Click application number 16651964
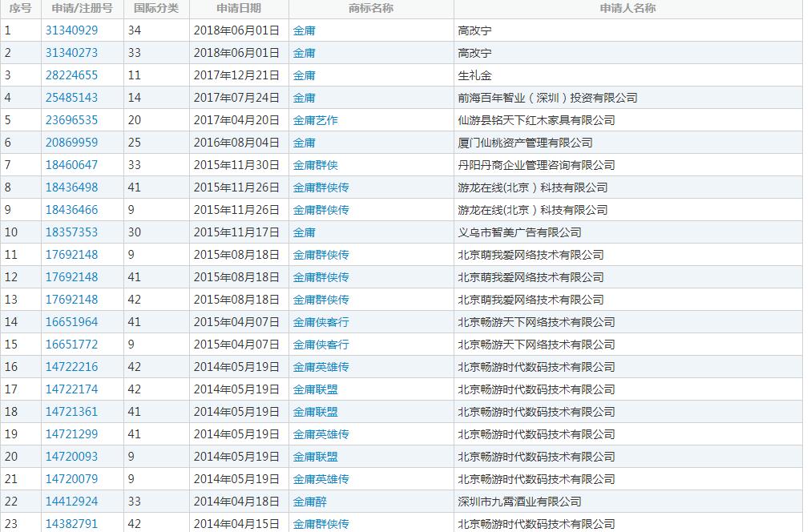811x532 pixels. 71,322
